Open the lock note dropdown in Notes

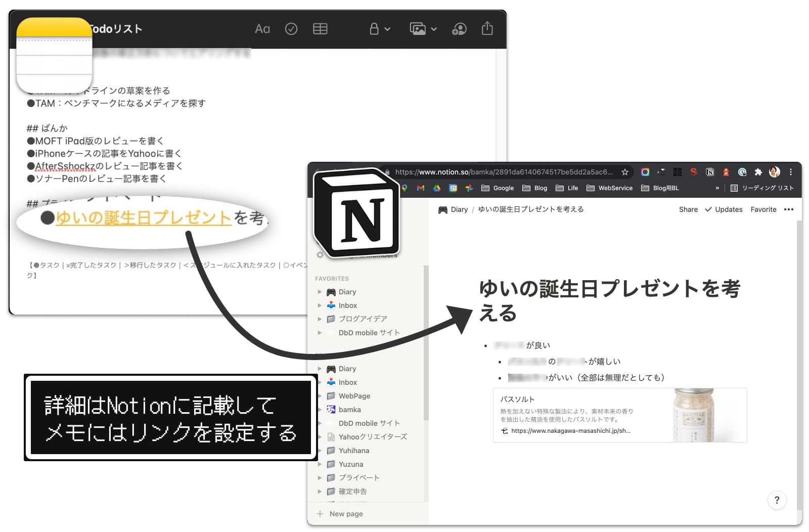(x=379, y=29)
